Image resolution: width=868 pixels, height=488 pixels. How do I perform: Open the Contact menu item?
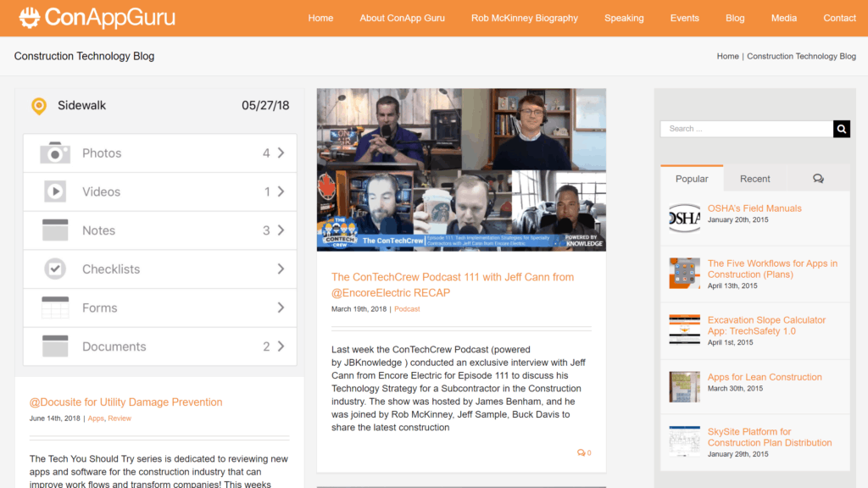(x=839, y=19)
